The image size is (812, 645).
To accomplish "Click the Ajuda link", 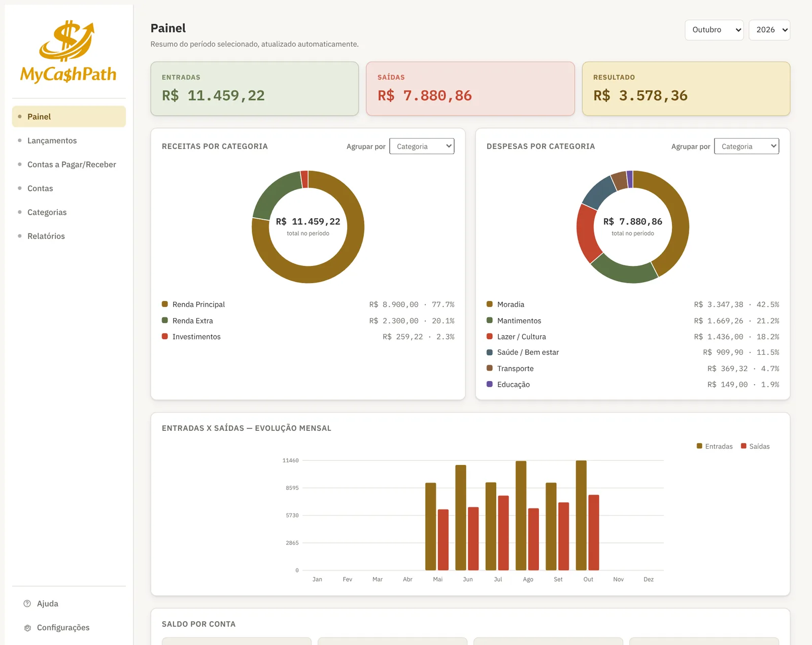I will (x=48, y=603).
